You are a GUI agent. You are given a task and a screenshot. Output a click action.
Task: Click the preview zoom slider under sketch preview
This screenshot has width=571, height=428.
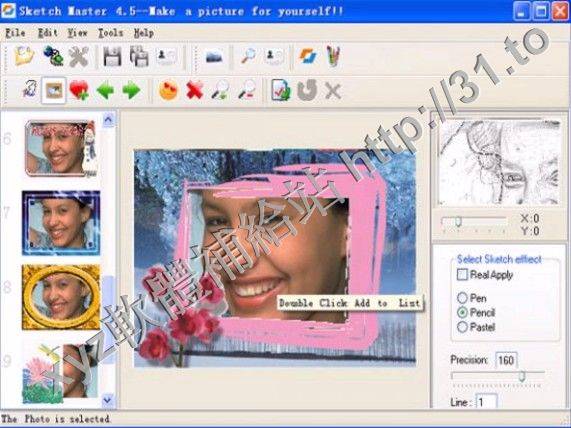pos(473,221)
